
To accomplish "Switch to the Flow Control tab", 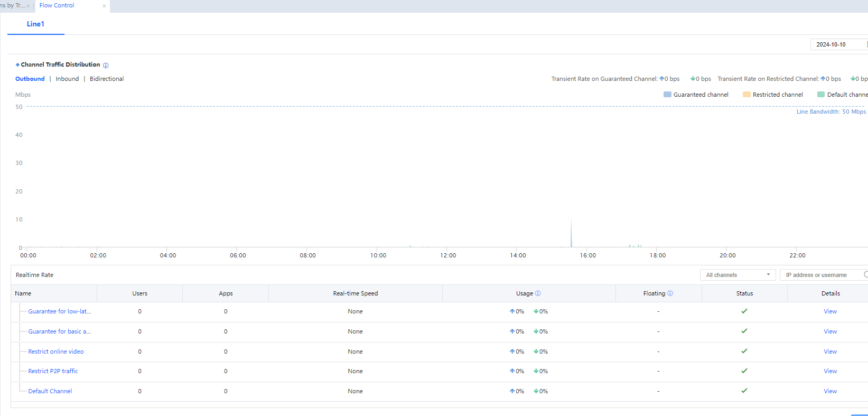I will point(57,5).
